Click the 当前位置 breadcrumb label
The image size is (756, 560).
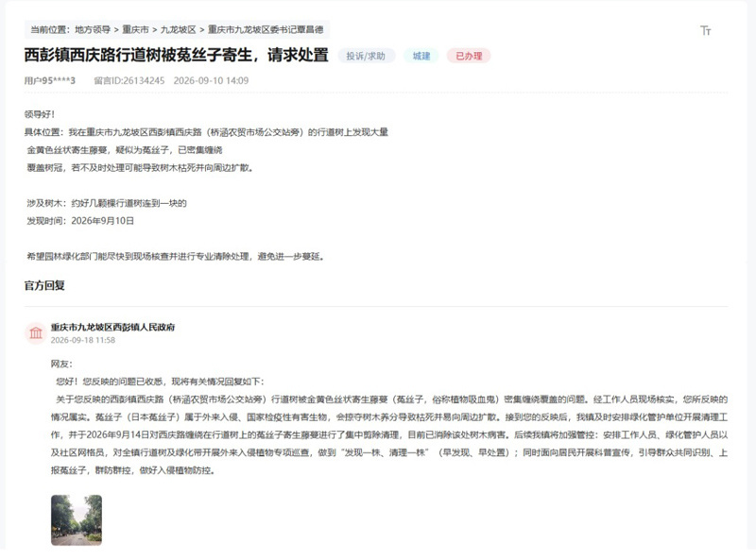(x=51, y=29)
